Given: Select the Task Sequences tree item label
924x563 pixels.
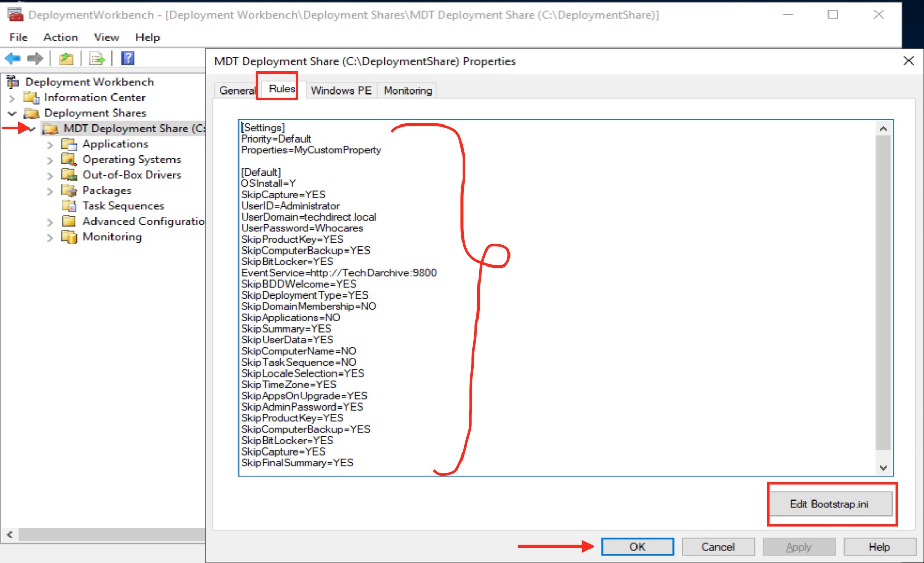Looking at the screenshot, I should tap(123, 206).
